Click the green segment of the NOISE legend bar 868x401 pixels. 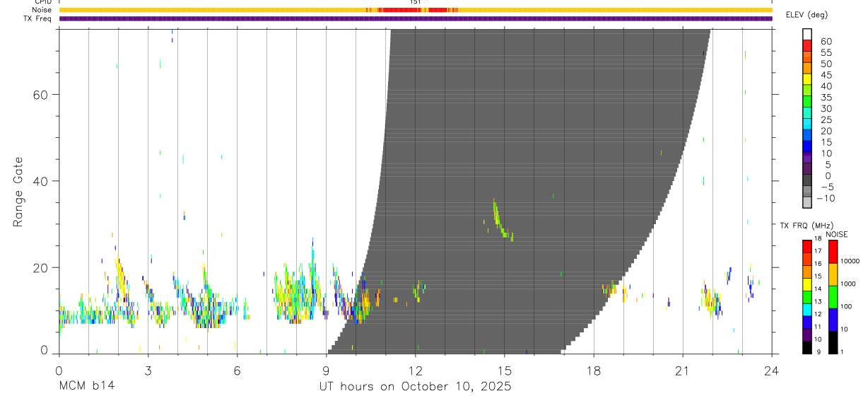pyautogui.click(x=833, y=296)
